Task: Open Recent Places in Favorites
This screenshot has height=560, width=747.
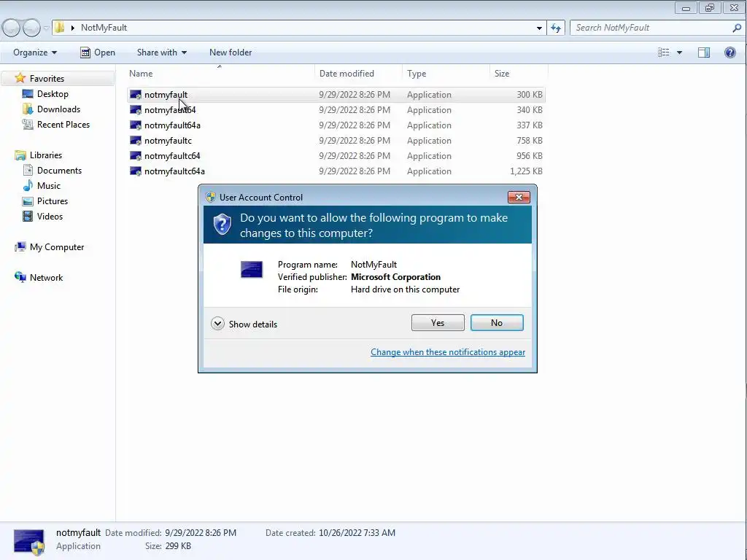Action: click(x=63, y=124)
